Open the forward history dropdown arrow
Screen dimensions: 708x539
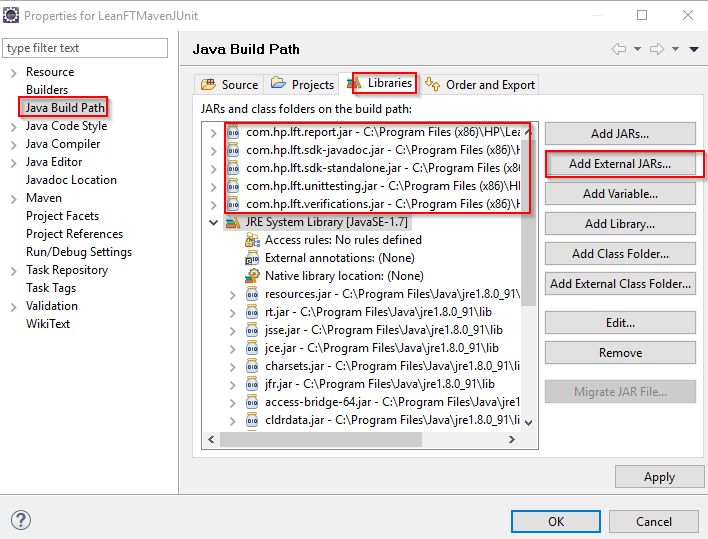[675, 49]
